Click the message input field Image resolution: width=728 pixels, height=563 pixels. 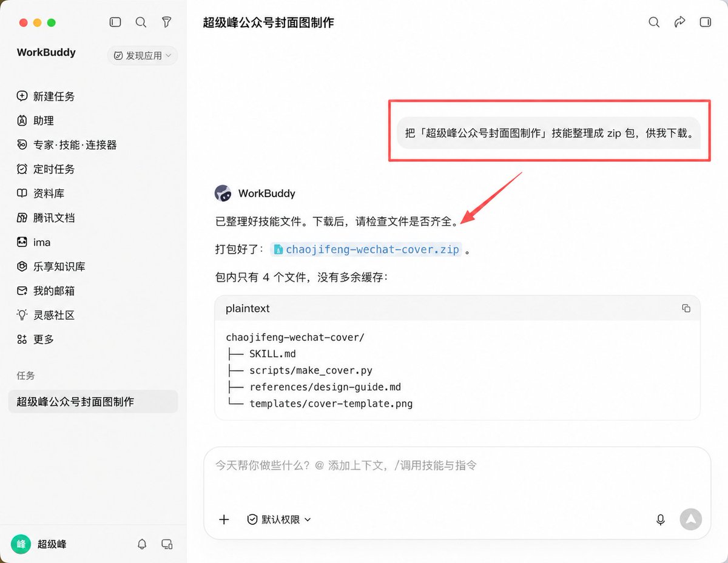coord(457,465)
